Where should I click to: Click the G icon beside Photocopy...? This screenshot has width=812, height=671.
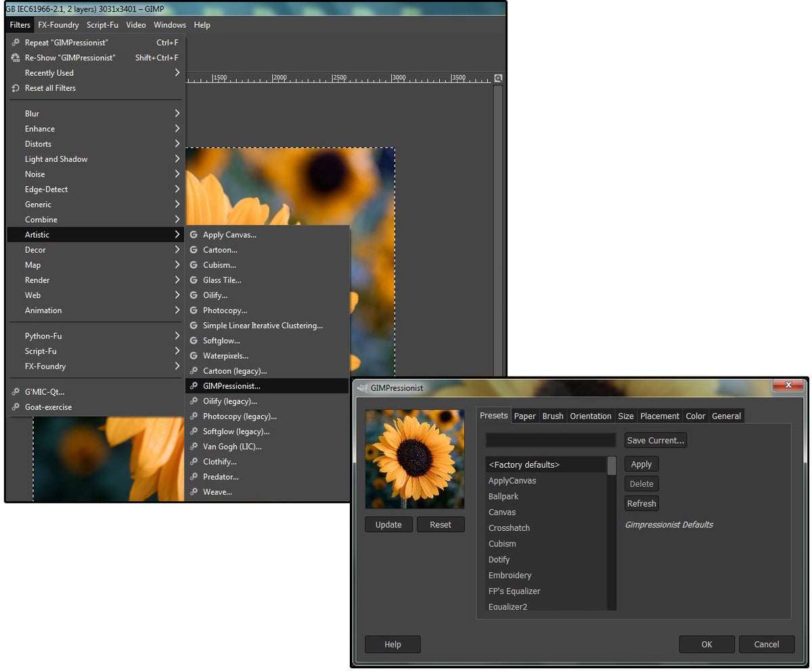194,310
